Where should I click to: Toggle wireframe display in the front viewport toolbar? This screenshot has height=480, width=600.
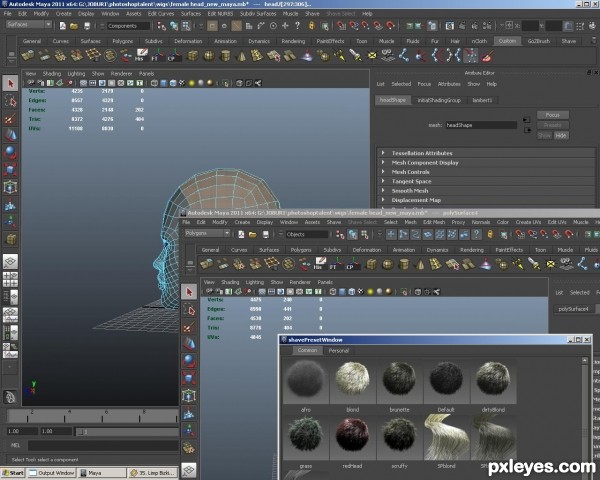point(333,291)
